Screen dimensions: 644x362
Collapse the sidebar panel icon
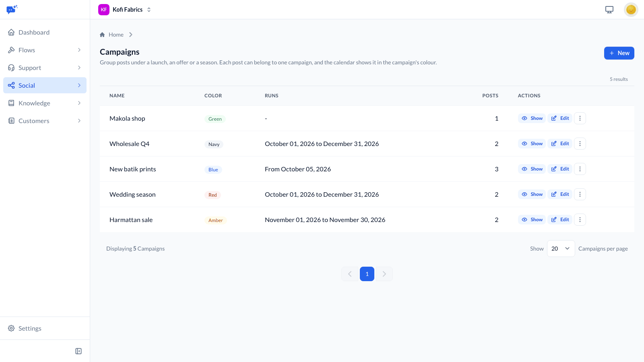78,351
